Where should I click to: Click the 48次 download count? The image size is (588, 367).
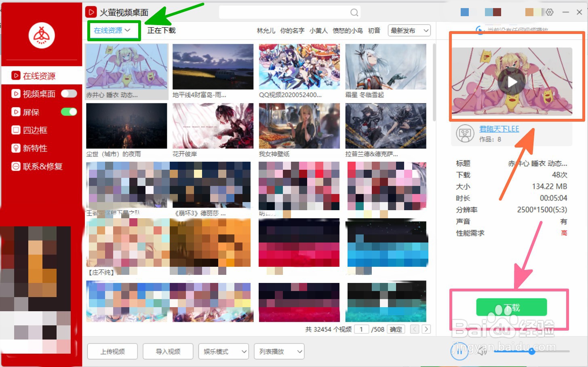point(559,175)
